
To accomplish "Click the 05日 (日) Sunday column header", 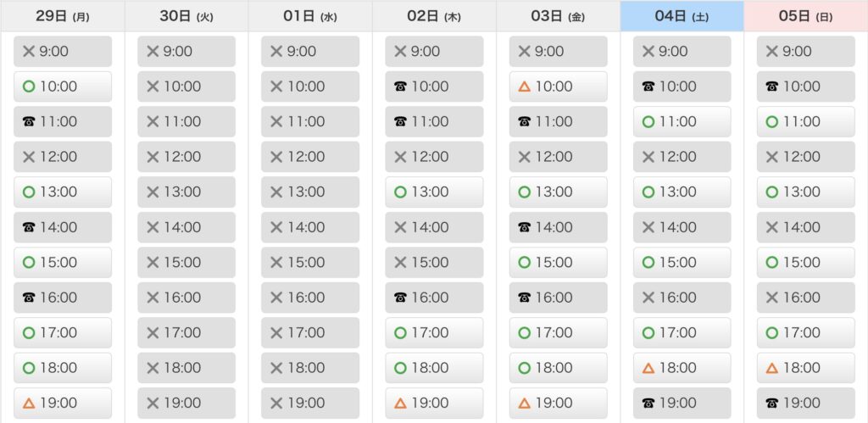I will point(806,16).
